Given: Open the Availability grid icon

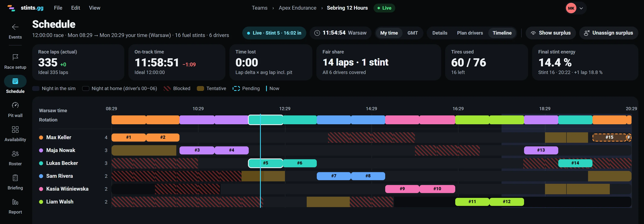Looking at the screenshot, I should click(15, 129).
